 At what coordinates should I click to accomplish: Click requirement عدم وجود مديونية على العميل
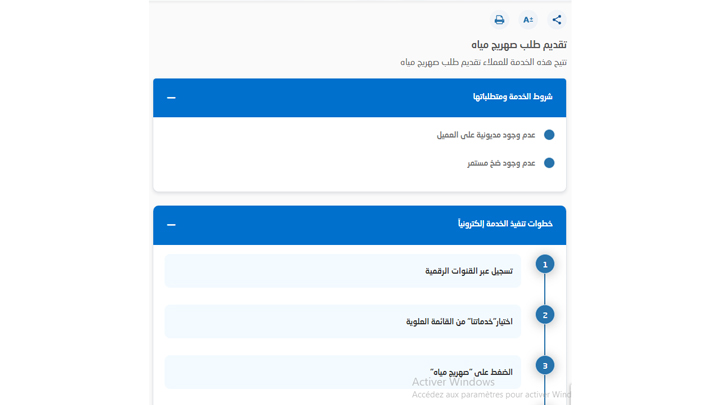click(x=486, y=135)
